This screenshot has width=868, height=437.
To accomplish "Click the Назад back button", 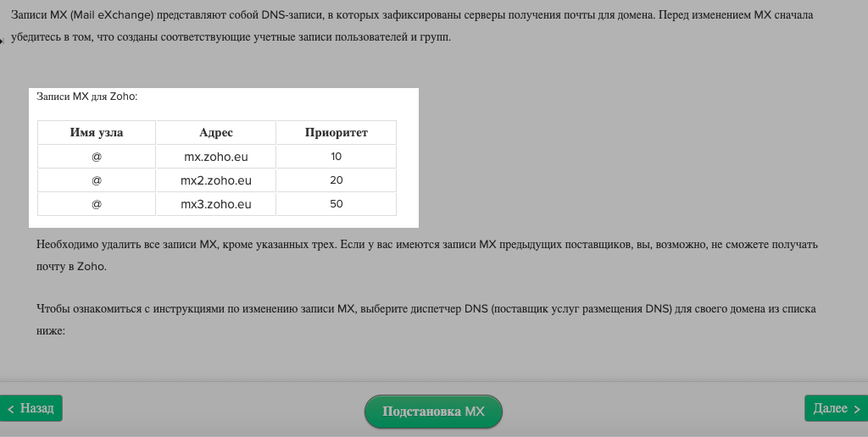I will click(31, 408).
